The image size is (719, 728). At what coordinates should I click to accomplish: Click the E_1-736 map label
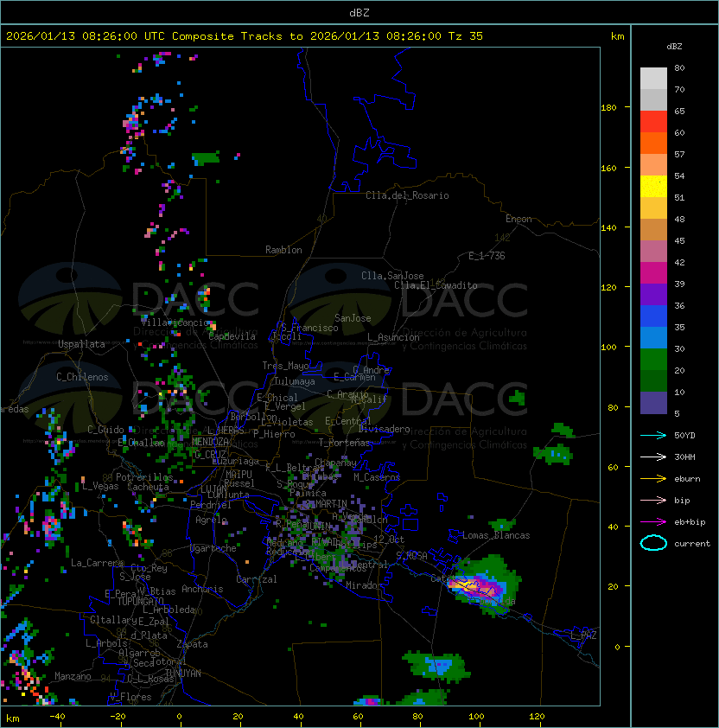(487, 256)
